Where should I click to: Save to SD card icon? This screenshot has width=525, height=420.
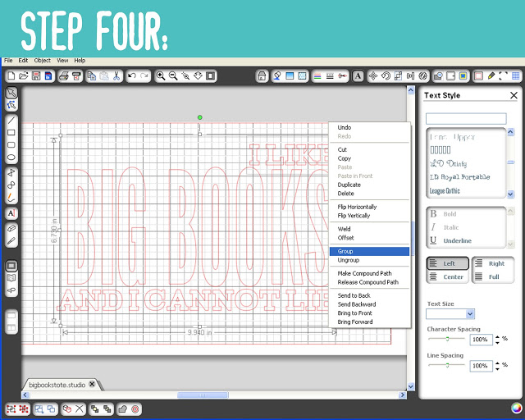point(48,76)
